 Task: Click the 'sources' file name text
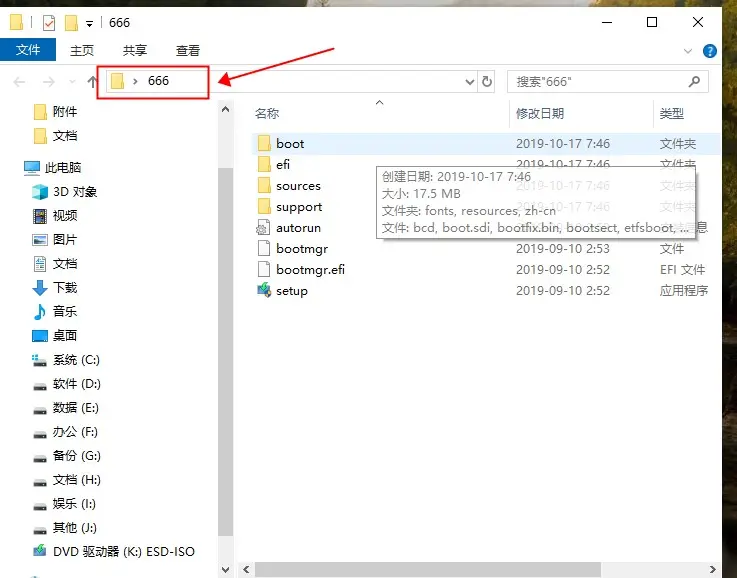[x=298, y=186]
